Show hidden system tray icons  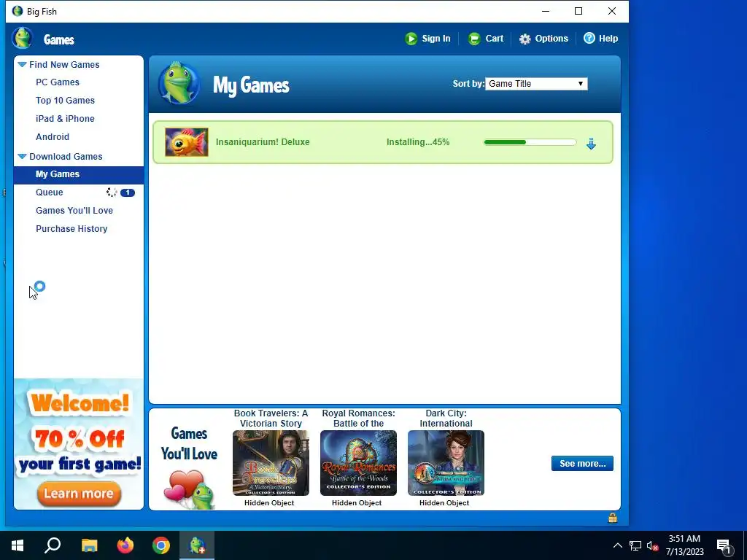point(617,545)
